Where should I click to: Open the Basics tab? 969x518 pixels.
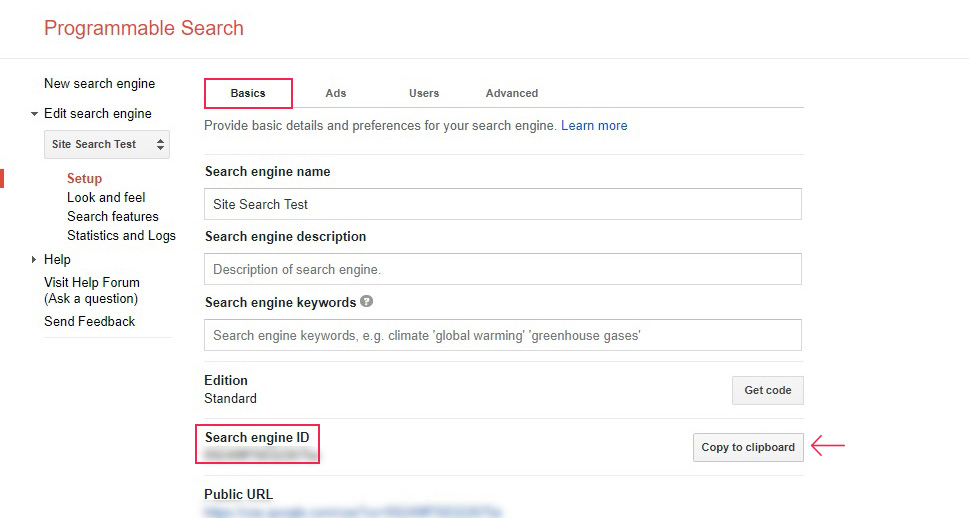pyautogui.click(x=248, y=93)
